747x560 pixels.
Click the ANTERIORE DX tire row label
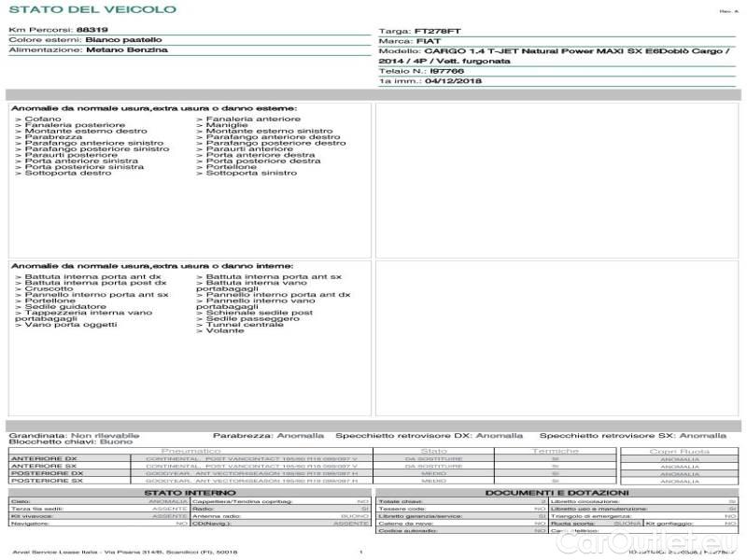click(44, 459)
